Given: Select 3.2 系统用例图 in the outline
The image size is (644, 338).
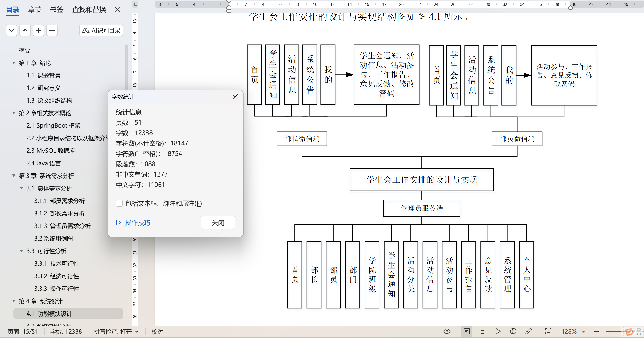Looking at the screenshot, I should coord(53,238).
